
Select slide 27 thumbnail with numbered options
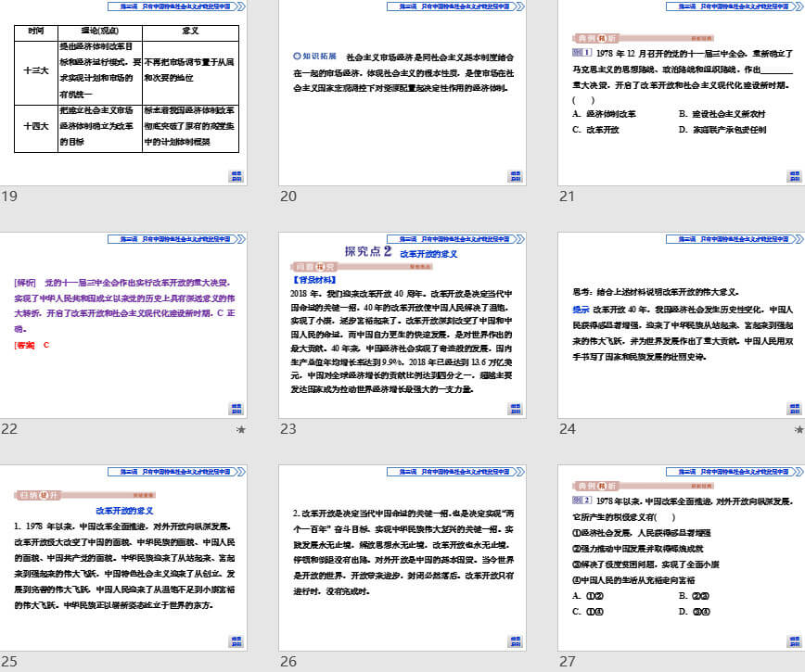click(x=682, y=558)
